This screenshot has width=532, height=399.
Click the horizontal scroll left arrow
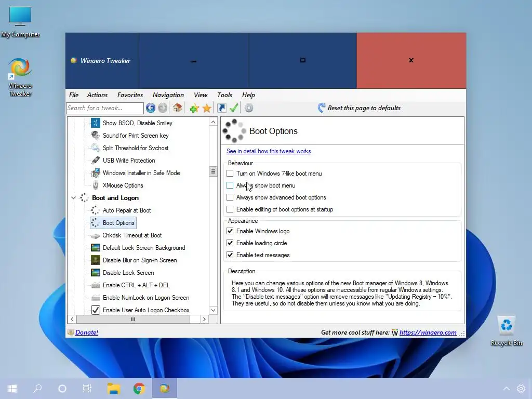(72, 320)
